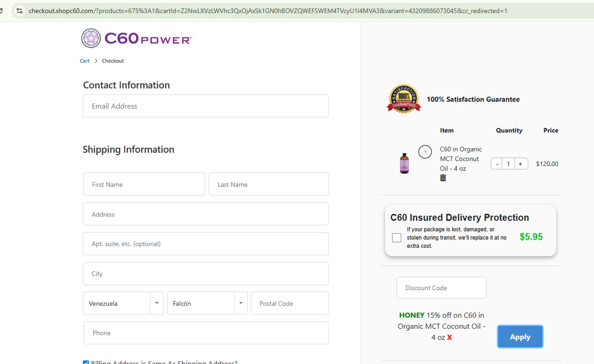Click the C60 Power logo

137,38
